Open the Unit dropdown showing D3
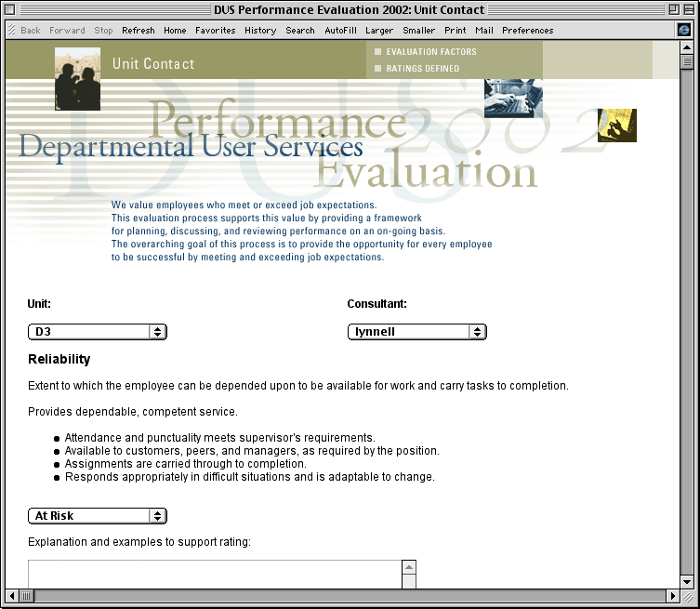Image resolution: width=700 pixels, height=609 pixels. pos(98,332)
